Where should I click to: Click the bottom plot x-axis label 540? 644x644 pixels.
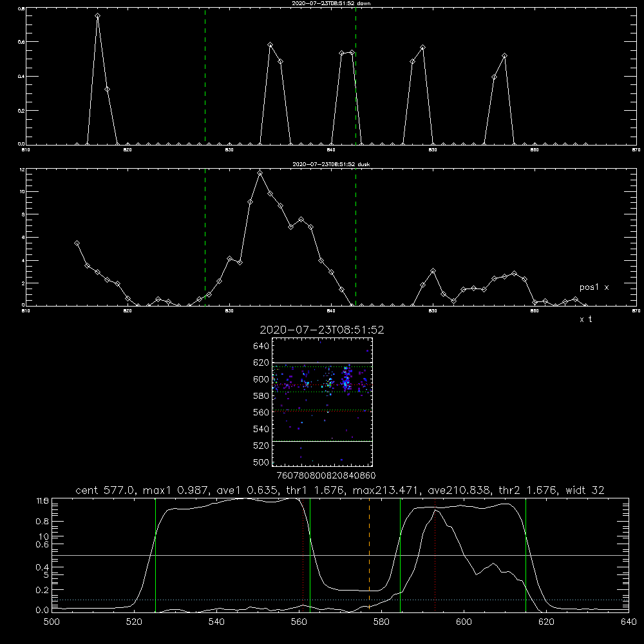coord(216,622)
